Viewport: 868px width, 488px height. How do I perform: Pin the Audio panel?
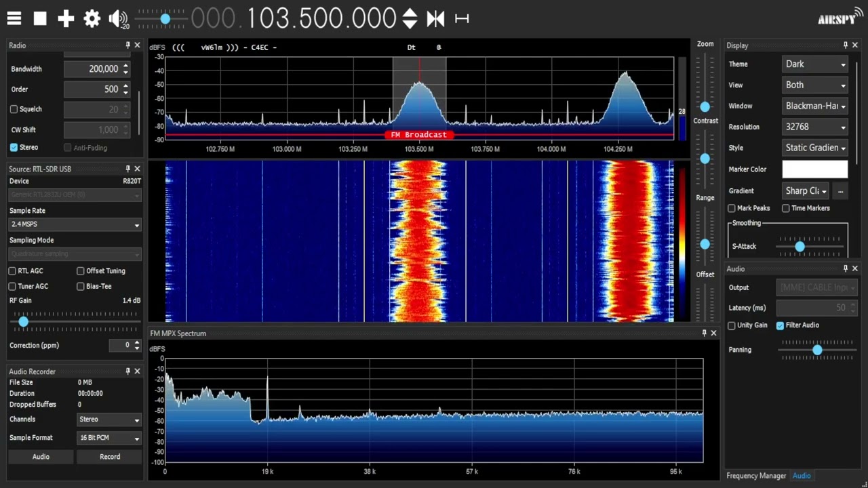pyautogui.click(x=846, y=269)
